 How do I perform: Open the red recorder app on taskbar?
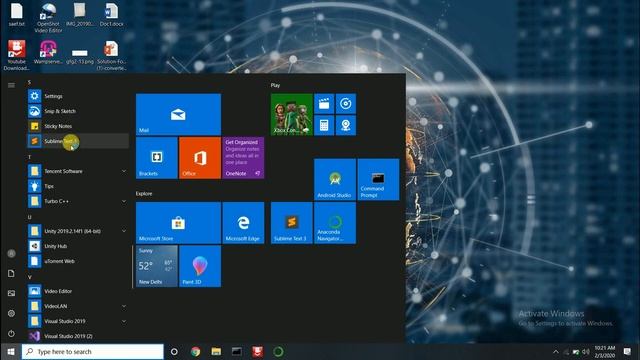click(258, 351)
